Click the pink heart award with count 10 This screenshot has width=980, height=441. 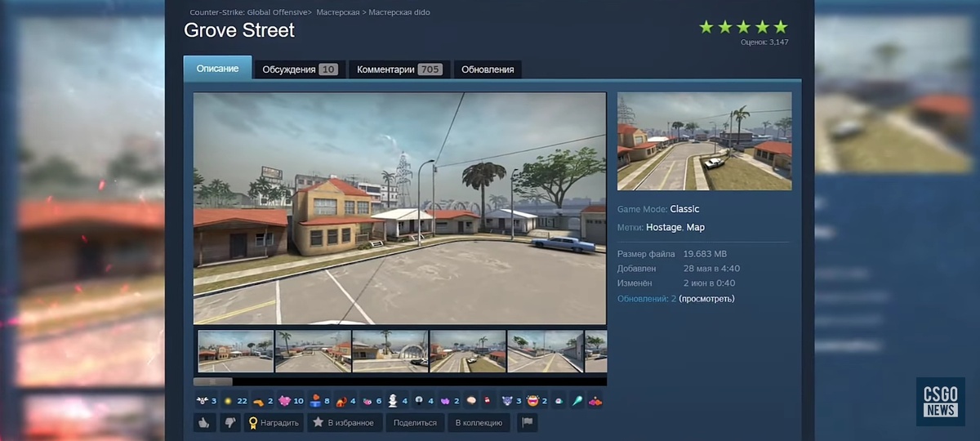291,400
